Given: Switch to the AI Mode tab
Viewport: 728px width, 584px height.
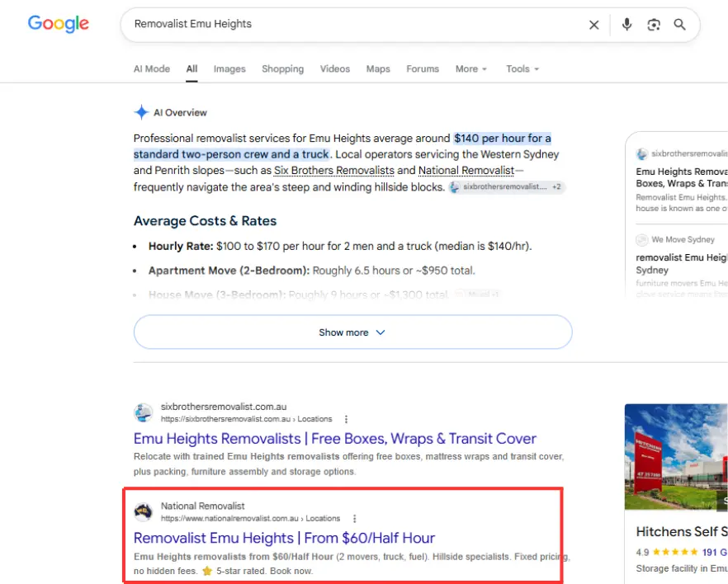Looking at the screenshot, I should (152, 68).
